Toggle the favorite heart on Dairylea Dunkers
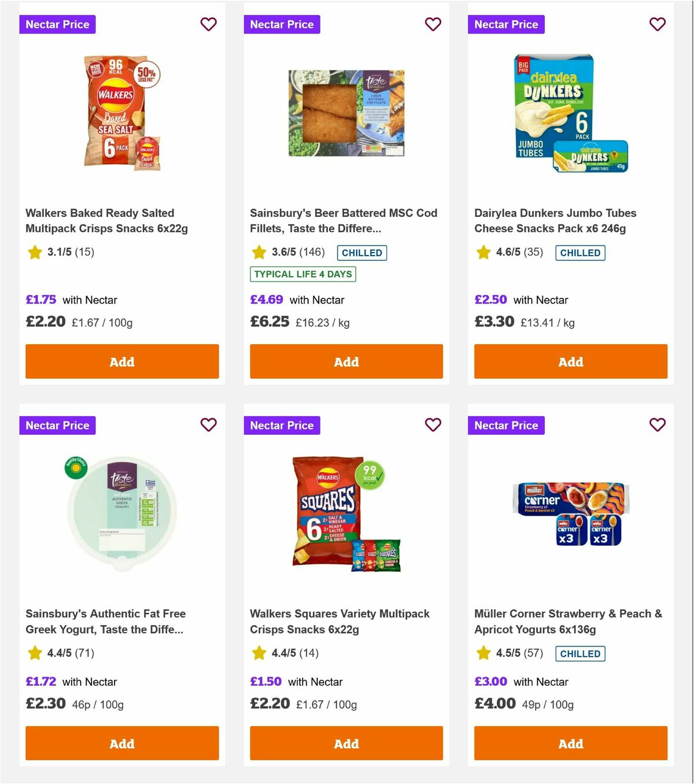Screen dimensions: 694x784 click(x=657, y=24)
